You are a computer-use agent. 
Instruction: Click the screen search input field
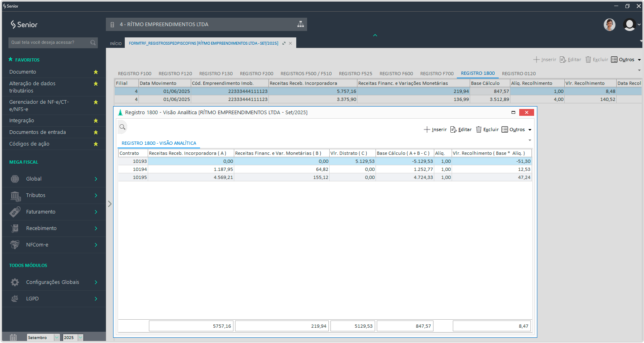48,43
